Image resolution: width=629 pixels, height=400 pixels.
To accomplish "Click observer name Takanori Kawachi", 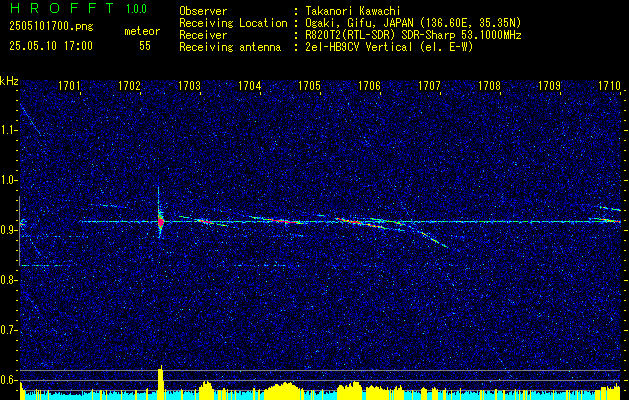I will point(353,11).
